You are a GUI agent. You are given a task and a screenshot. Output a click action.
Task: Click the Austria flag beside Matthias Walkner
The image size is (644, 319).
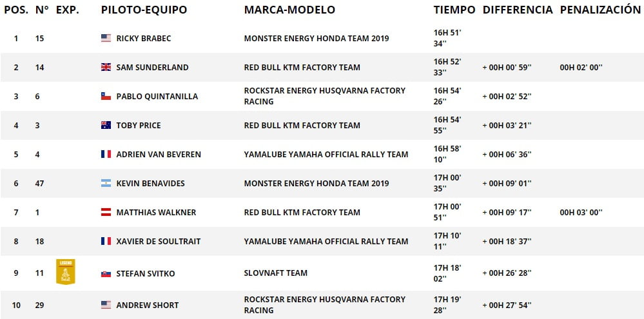click(106, 213)
